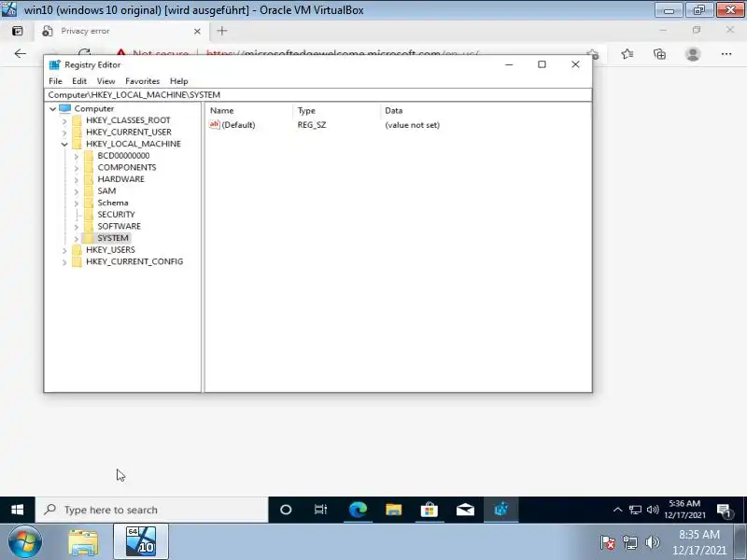Expand the BCD00000000 subkey
The width and height of the screenshot is (747, 560).
tap(77, 156)
